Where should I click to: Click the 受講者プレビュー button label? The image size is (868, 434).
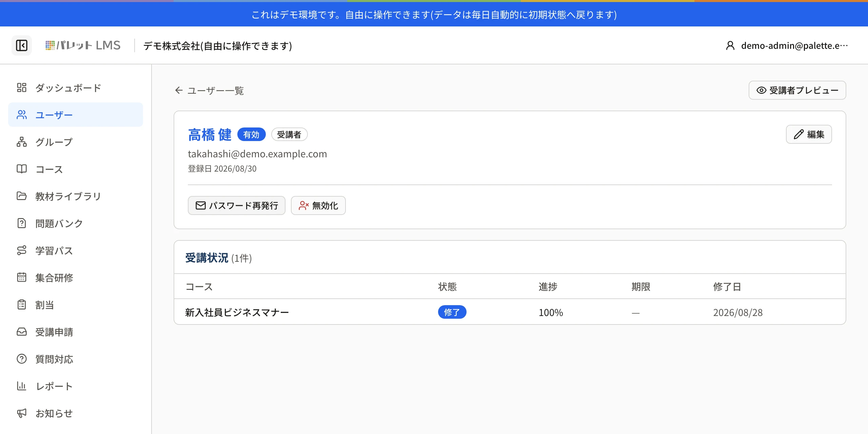[x=804, y=90]
